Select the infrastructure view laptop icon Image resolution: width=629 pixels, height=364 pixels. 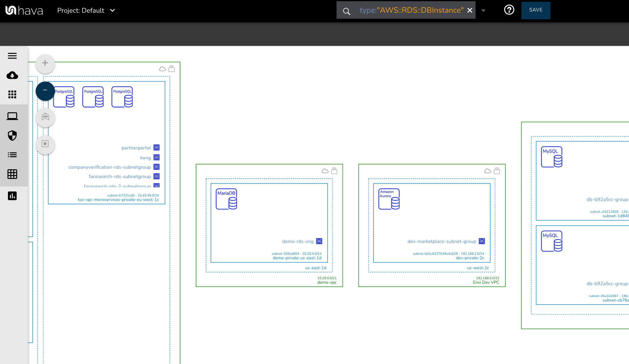click(x=12, y=116)
